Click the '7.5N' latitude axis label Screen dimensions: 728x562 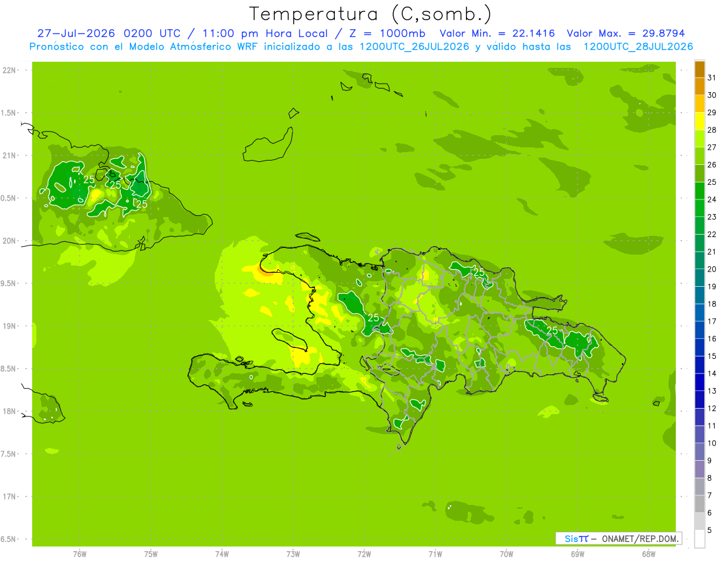pos(9,454)
